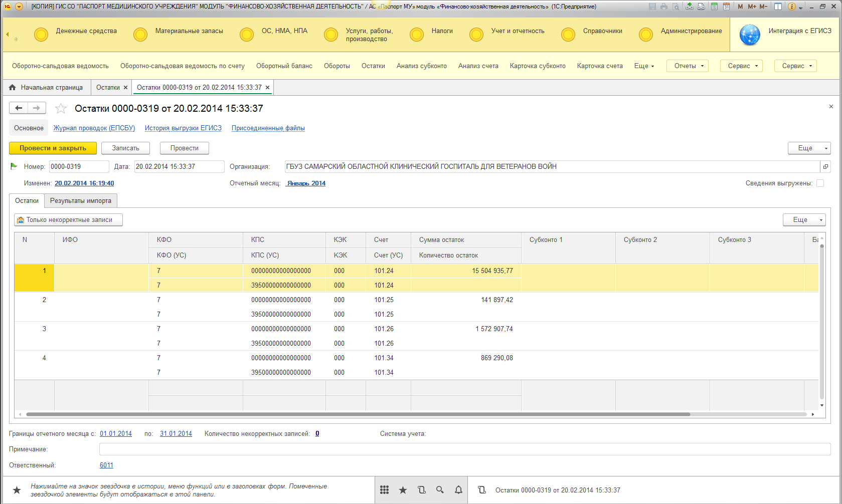Expand Еще menu in the reports command bar
Viewport: 842px width, 504px height.
click(x=644, y=66)
